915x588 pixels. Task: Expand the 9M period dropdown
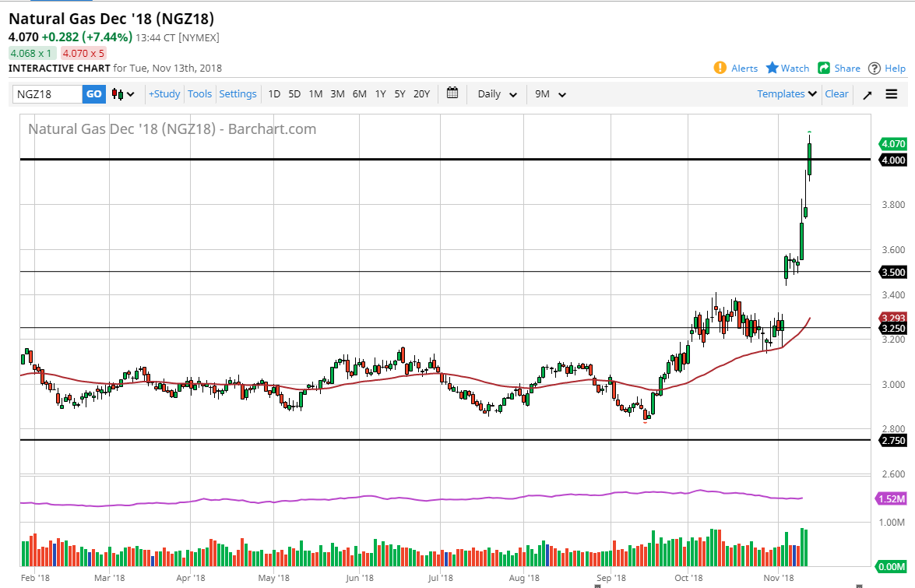click(x=550, y=94)
